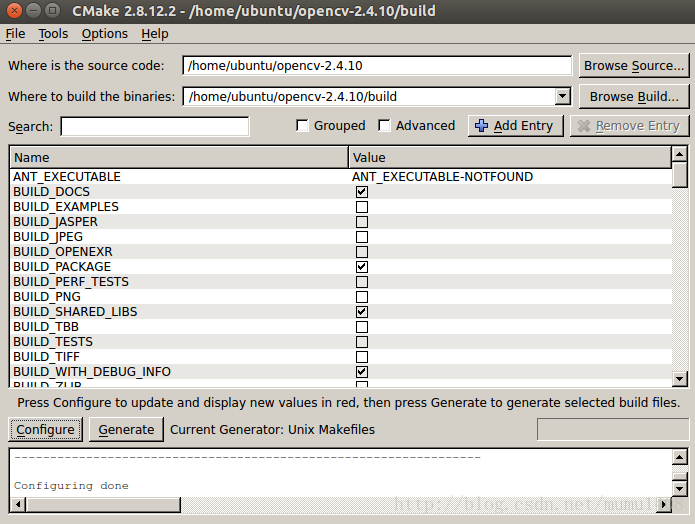The width and height of the screenshot is (695, 524).
Task: Click the cache table scroll-down arrow
Action: (x=679, y=379)
